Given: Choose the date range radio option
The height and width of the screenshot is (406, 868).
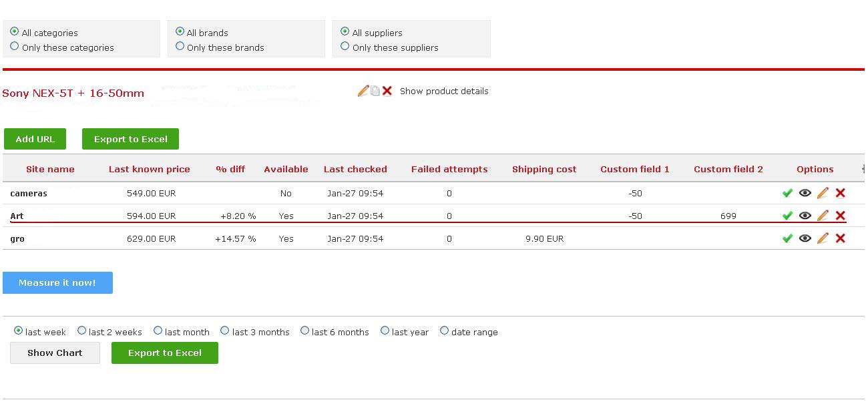Looking at the screenshot, I should [445, 331].
